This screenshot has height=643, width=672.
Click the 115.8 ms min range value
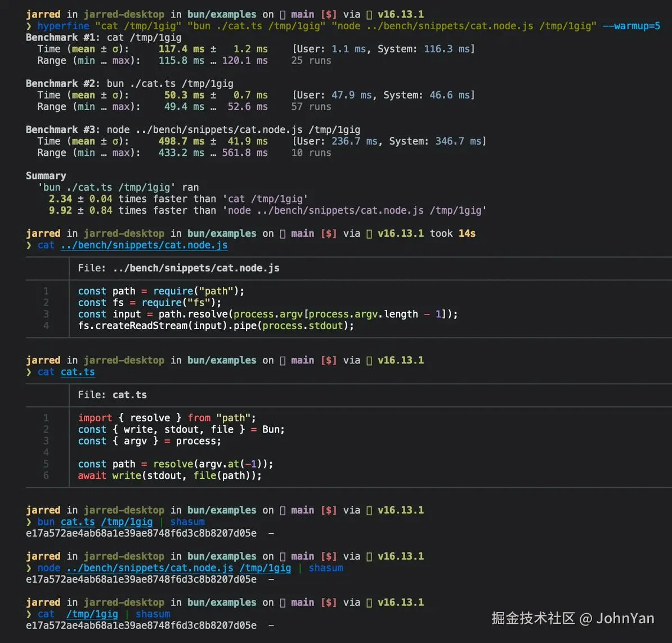pyautogui.click(x=181, y=61)
